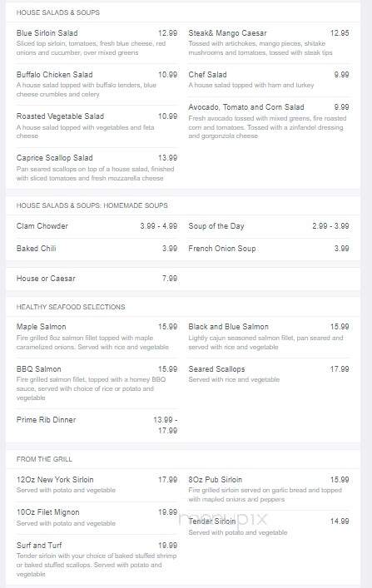Choose the Buffalo Chicken Salad item
Viewport: 372px width, 588px height.
(97, 84)
